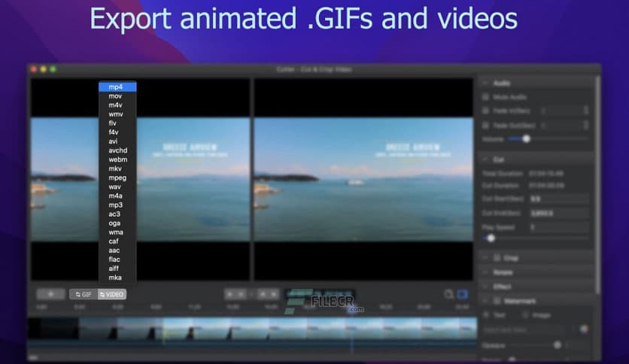Focus the Cut End seconds field
Viewport: 629px width, 364px height.
click(x=559, y=214)
